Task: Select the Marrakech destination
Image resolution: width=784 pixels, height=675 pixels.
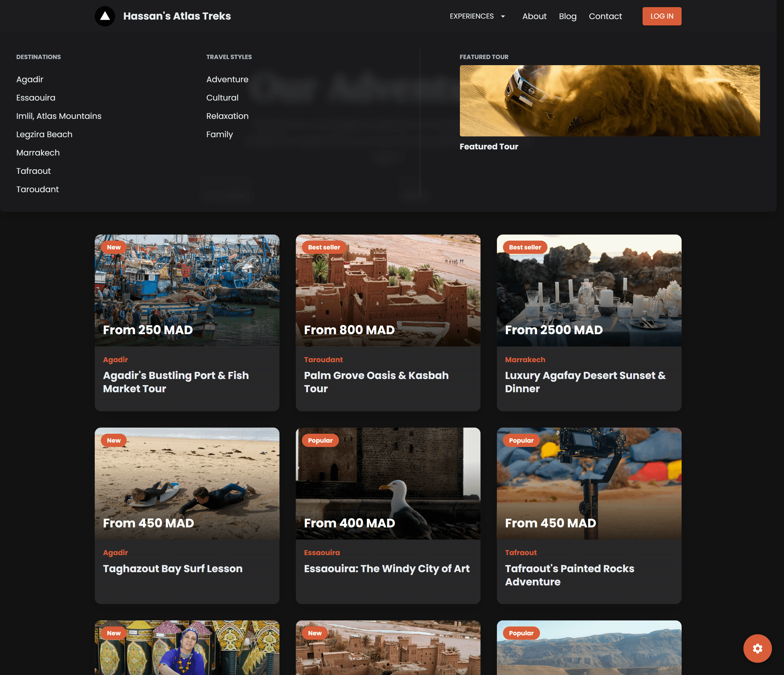Action: 38,153
